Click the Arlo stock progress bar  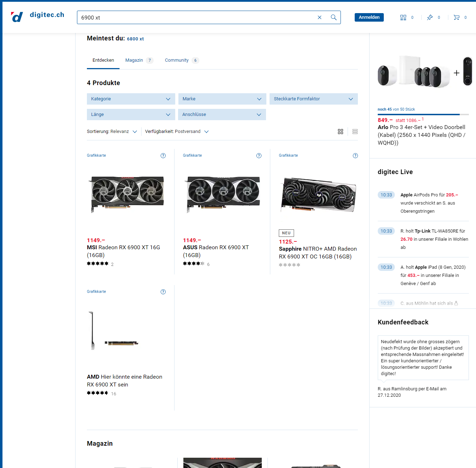423,115
